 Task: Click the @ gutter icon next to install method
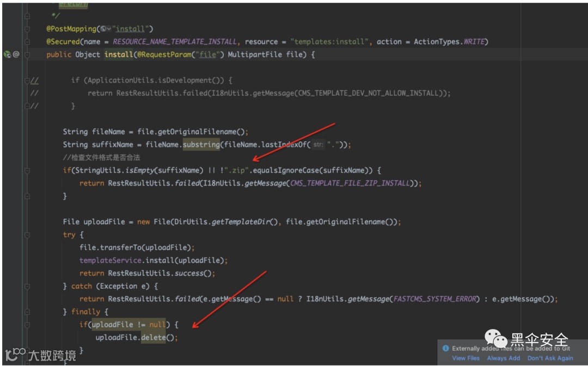[x=16, y=54]
